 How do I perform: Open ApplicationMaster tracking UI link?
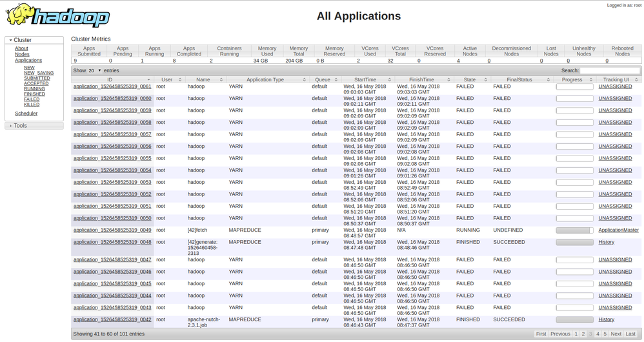(x=618, y=230)
